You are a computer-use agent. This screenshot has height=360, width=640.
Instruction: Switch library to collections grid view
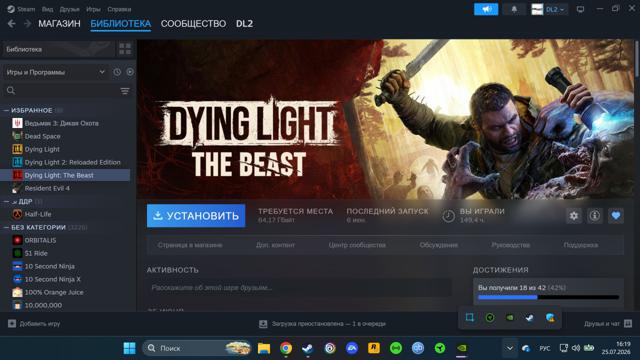[x=125, y=49]
